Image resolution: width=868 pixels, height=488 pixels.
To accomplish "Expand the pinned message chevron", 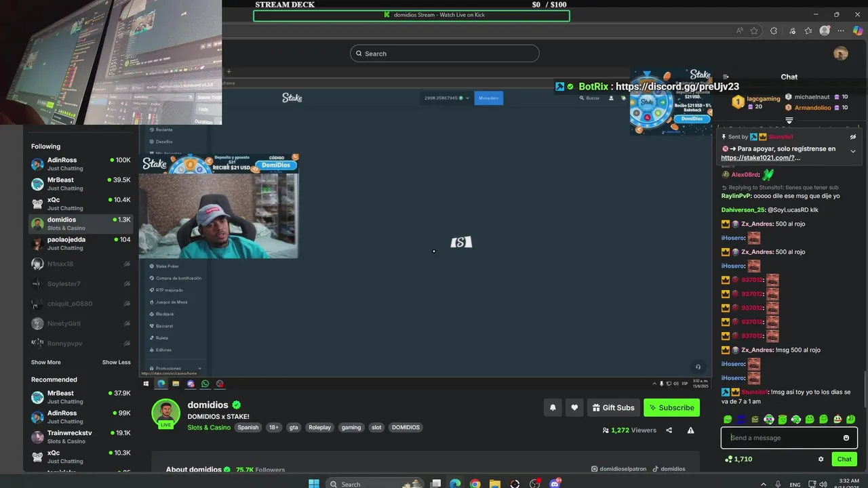I will tap(853, 151).
